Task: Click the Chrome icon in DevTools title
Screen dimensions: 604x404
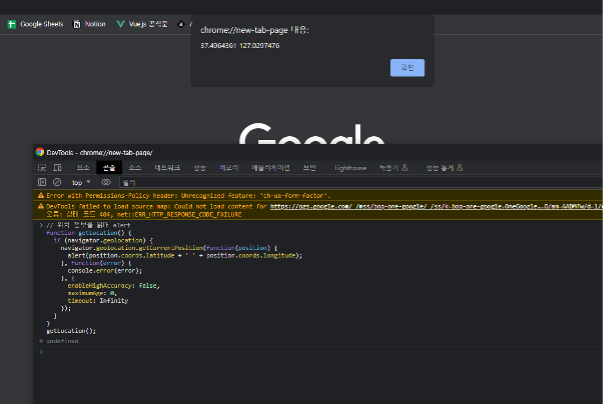Action: click(x=40, y=152)
